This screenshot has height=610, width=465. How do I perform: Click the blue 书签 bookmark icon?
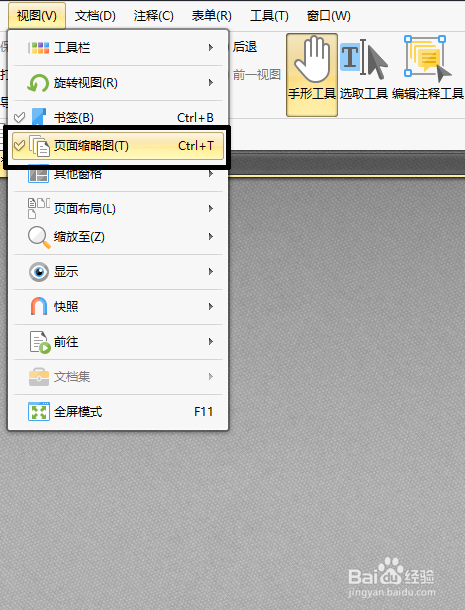coord(39,117)
